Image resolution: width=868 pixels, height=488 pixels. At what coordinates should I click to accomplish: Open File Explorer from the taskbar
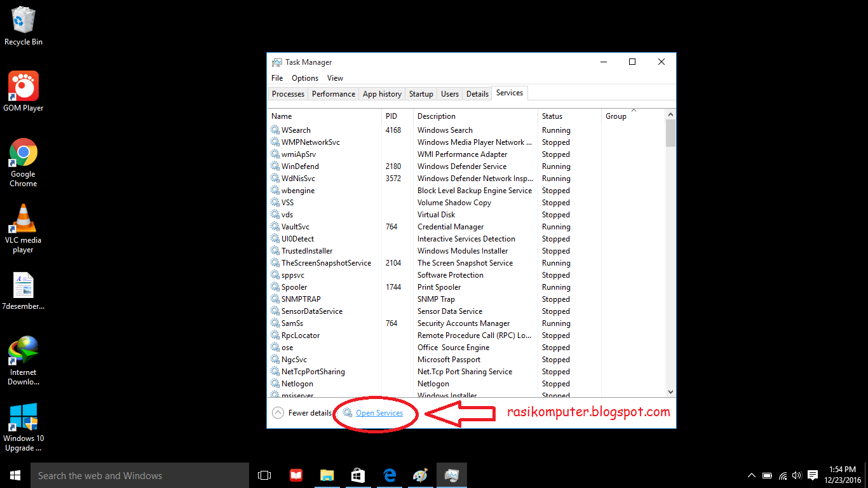point(327,475)
